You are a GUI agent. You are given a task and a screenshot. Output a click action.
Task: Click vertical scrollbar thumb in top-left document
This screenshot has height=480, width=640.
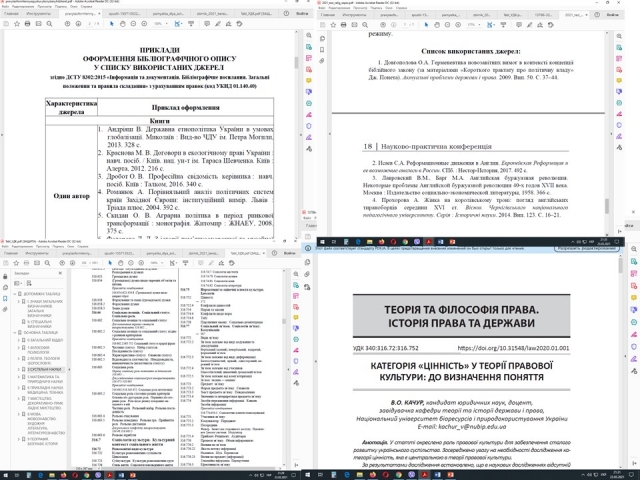click(x=296, y=62)
